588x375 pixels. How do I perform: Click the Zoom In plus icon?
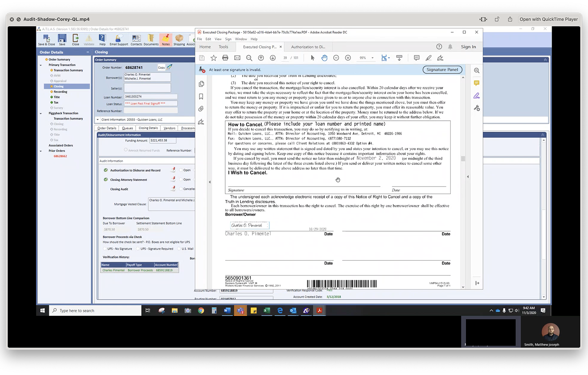tap(348, 58)
